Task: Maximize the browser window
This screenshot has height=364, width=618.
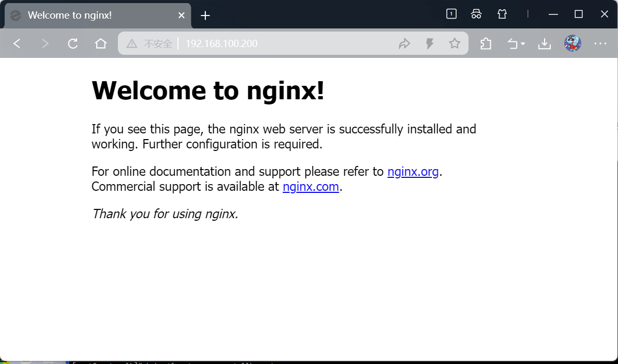Action: [579, 14]
